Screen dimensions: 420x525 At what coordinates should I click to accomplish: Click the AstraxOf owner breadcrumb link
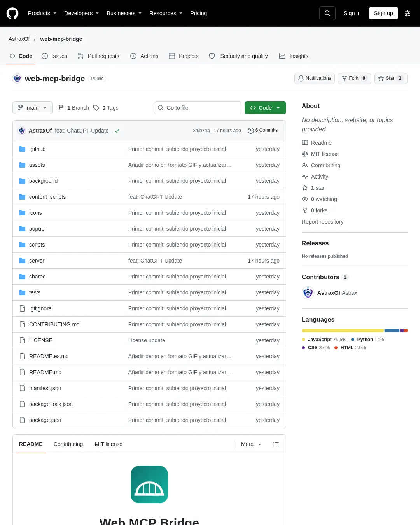19,39
